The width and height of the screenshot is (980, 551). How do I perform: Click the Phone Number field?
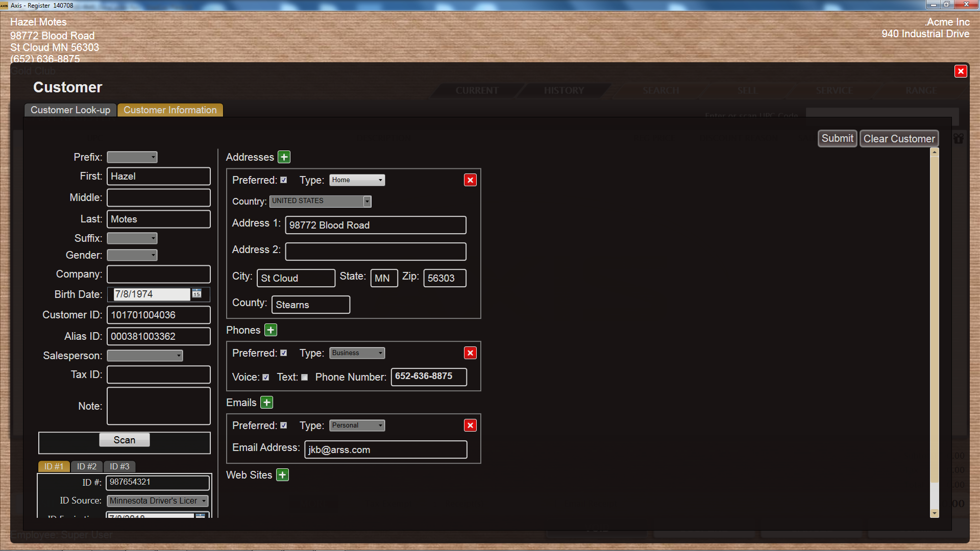(x=429, y=377)
